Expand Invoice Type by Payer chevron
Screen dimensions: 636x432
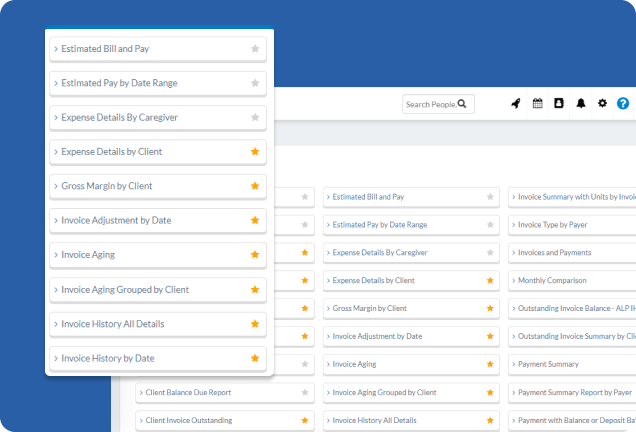point(514,225)
